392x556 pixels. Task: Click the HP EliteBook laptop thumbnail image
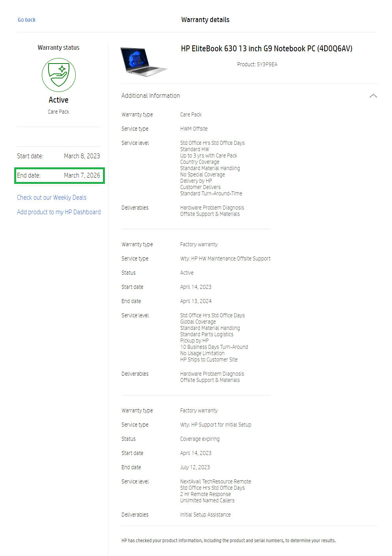pyautogui.click(x=143, y=62)
